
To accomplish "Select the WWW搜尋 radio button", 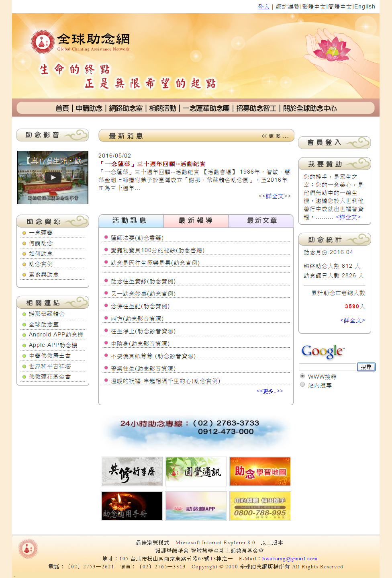I will pyautogui.click(x=302, y=376).
